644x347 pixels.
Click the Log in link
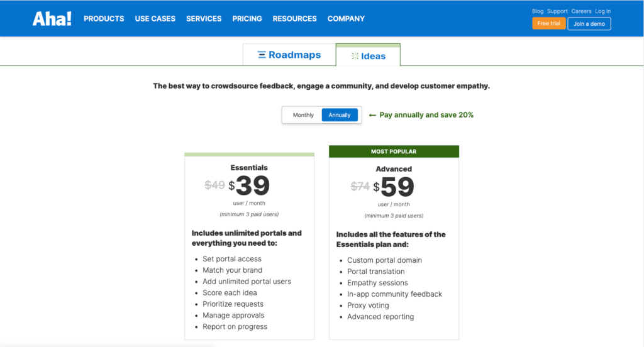coord(602,11)
